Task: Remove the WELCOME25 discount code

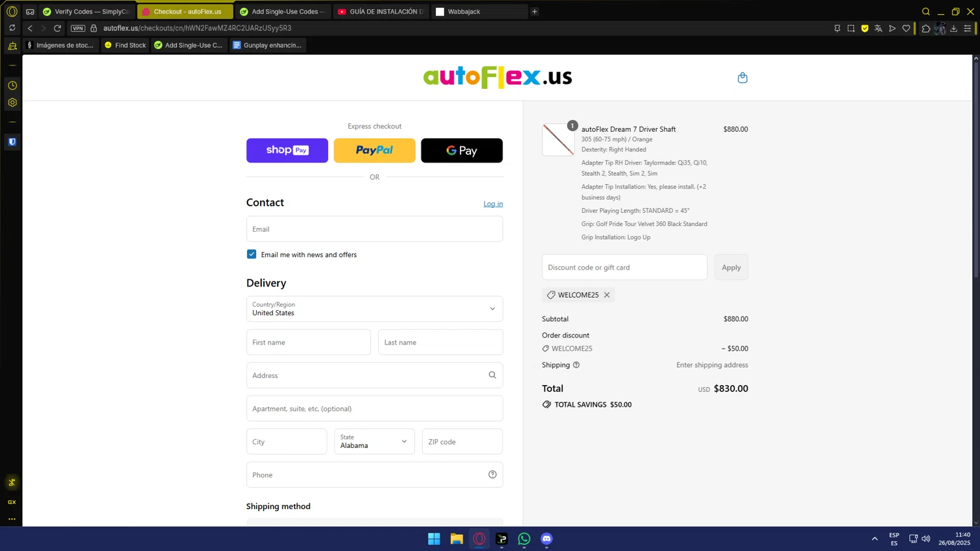Action: click(607, 295)
